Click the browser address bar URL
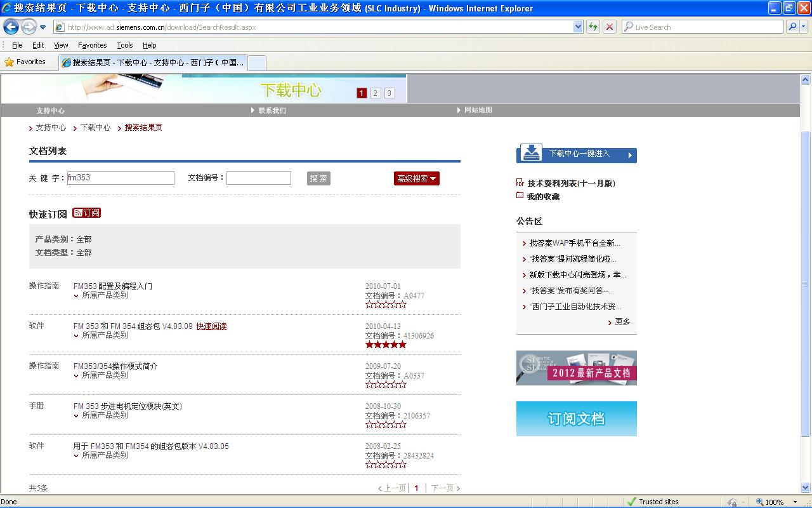Image resolution: width=812 pixels, height=508 pixels. pyautogui.click(x=314, y=27)
